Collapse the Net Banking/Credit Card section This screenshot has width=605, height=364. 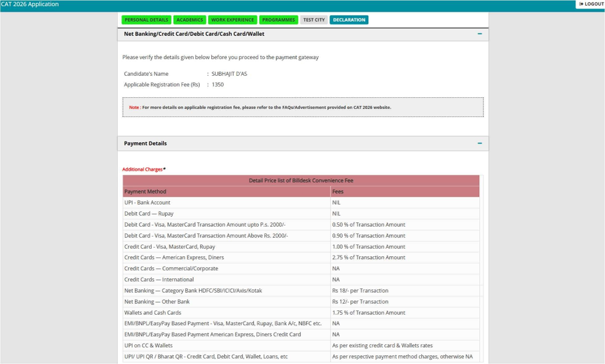[x=480, y=34]
